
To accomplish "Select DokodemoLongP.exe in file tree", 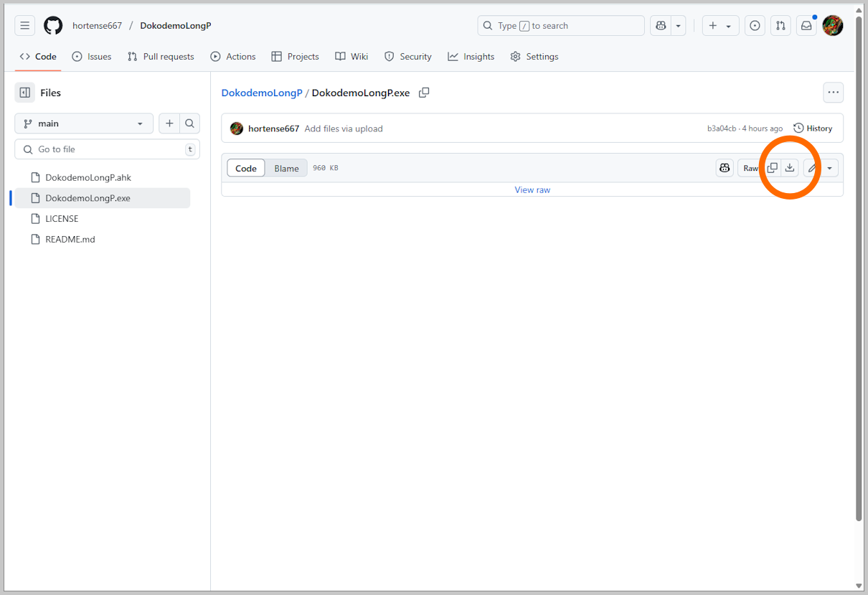I will point(102,198).
